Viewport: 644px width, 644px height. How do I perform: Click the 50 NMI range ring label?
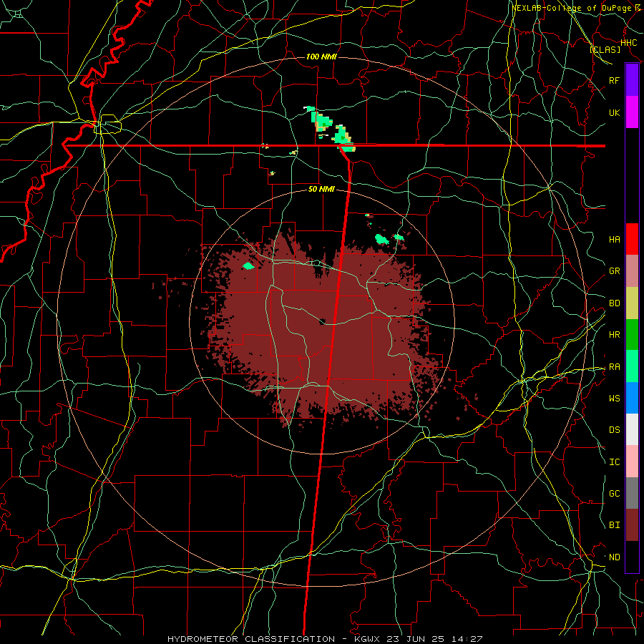[321, 189]
